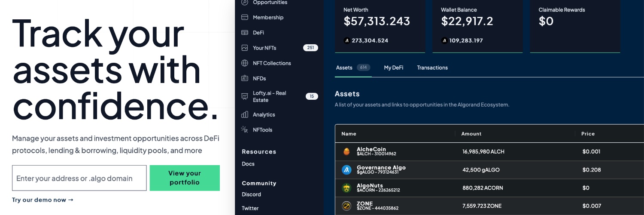Click the Algo symbol beside 109,283.197

pos(444,41)
